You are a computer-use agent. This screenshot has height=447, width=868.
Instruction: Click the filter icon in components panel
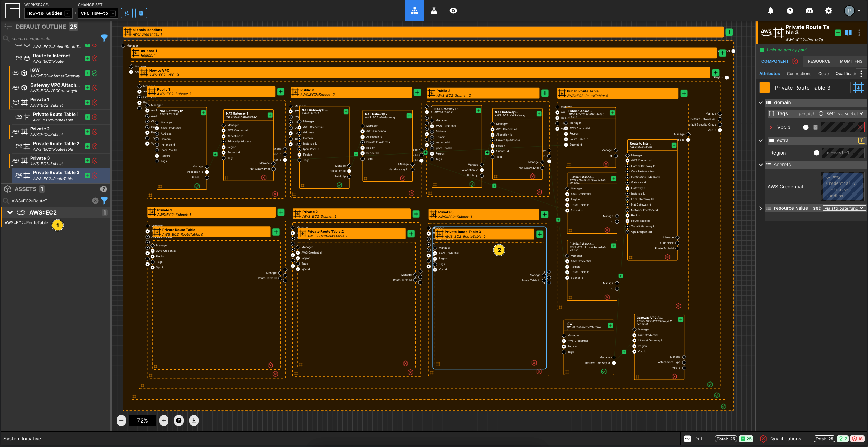point(104,38)
